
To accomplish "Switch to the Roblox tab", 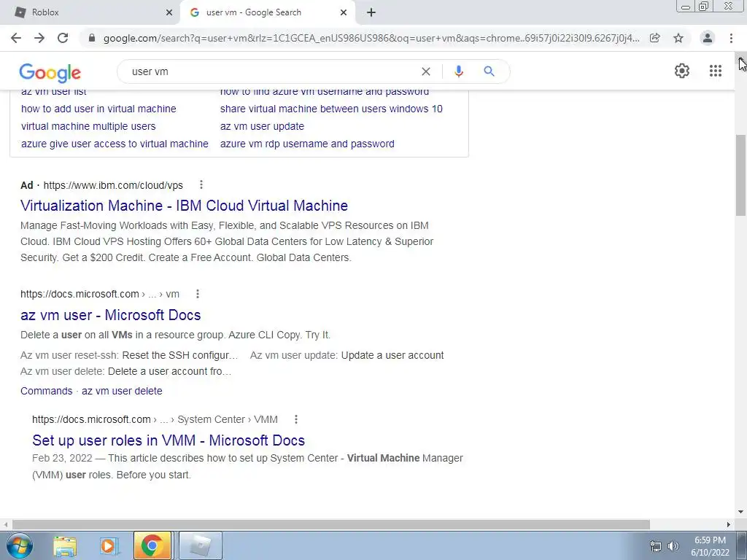I will click(90, 13).
